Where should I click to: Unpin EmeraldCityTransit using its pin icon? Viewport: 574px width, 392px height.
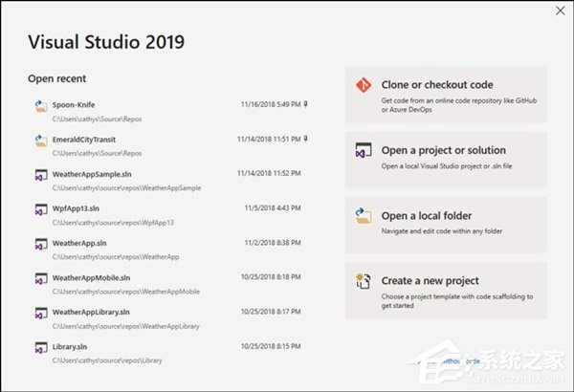pyautogui.click(x=306, y=139)
